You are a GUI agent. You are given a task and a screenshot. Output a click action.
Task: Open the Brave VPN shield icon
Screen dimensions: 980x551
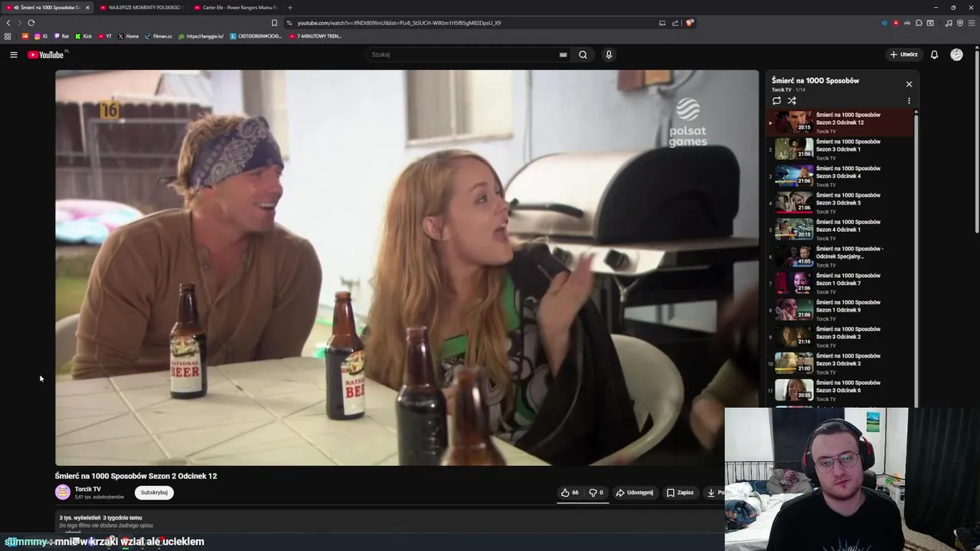960,23
